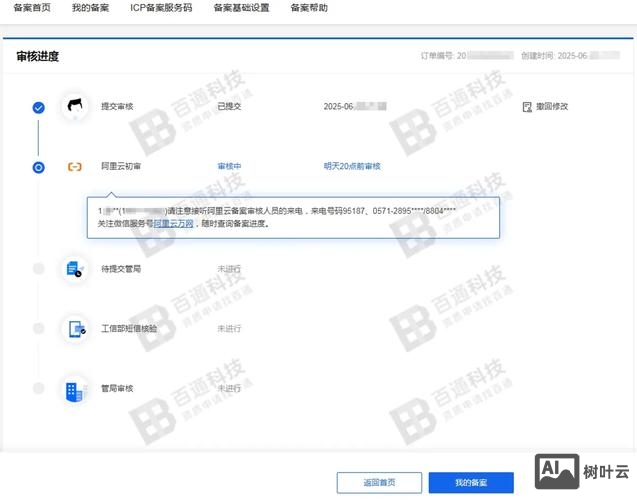The width and height of the screenshot is (637, 500).
Task: Click the grey 待提交管局 step dot
Action: coord(39,268)
